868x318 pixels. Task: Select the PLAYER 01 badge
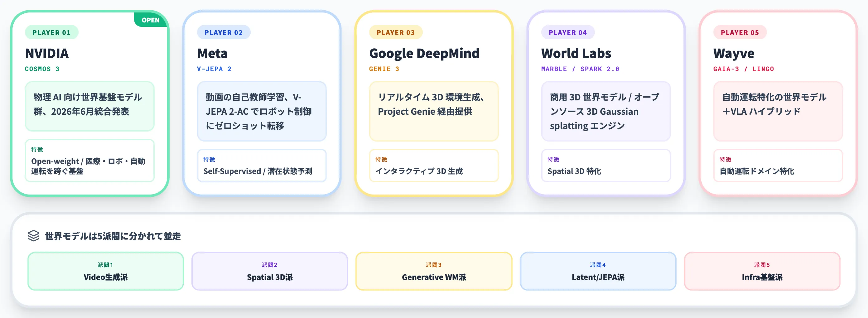[x=51, y=32]
